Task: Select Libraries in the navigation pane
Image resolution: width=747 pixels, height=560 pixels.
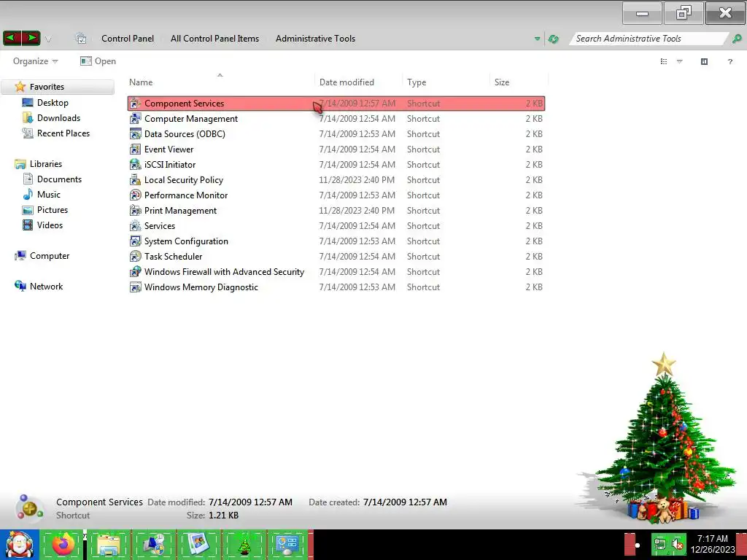Action: [46, 164]
